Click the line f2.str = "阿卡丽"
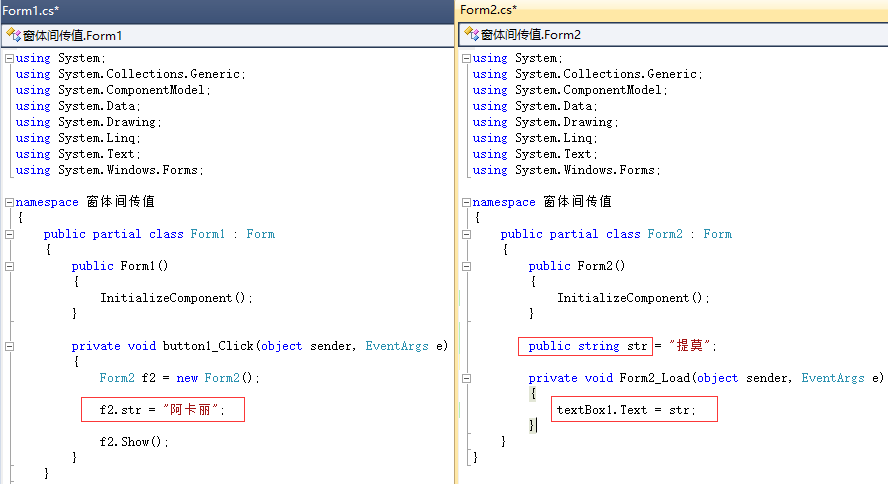Viewport: 888px width, 484px height. (x=163, y=410)
